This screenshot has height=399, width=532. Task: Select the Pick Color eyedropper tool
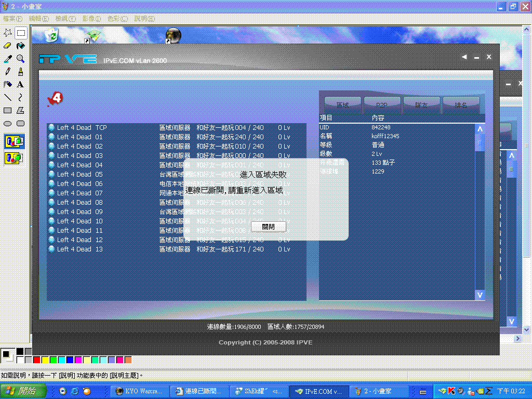[7, 59]
